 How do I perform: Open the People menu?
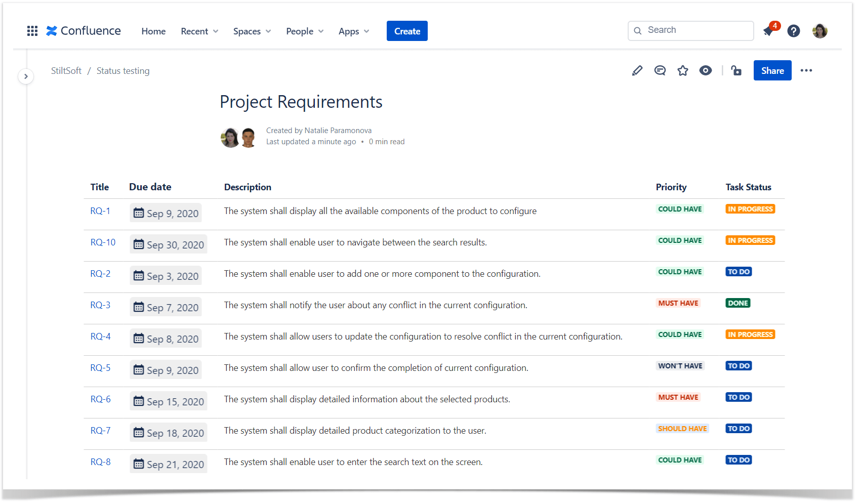coord(305,31)
